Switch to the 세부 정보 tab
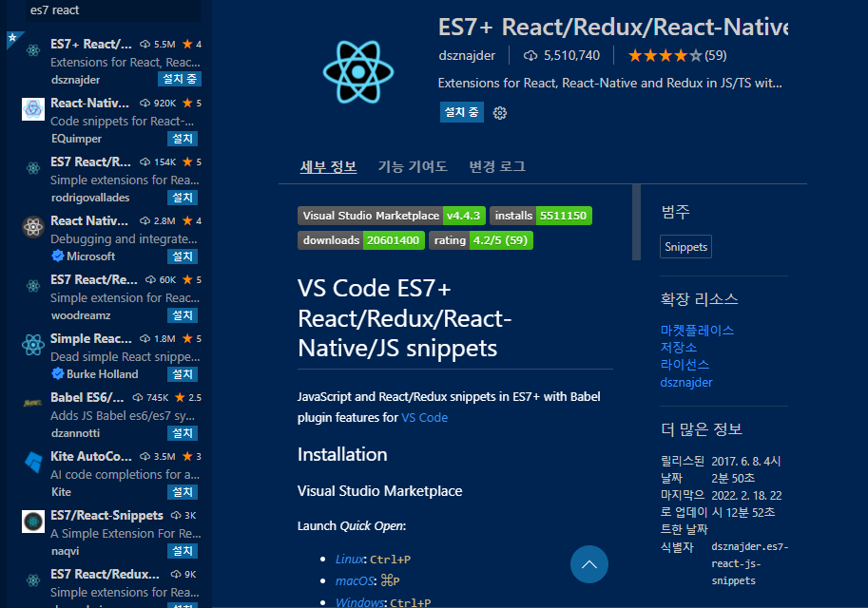Viewport: 868px width, 608px height. pos(328,166)
